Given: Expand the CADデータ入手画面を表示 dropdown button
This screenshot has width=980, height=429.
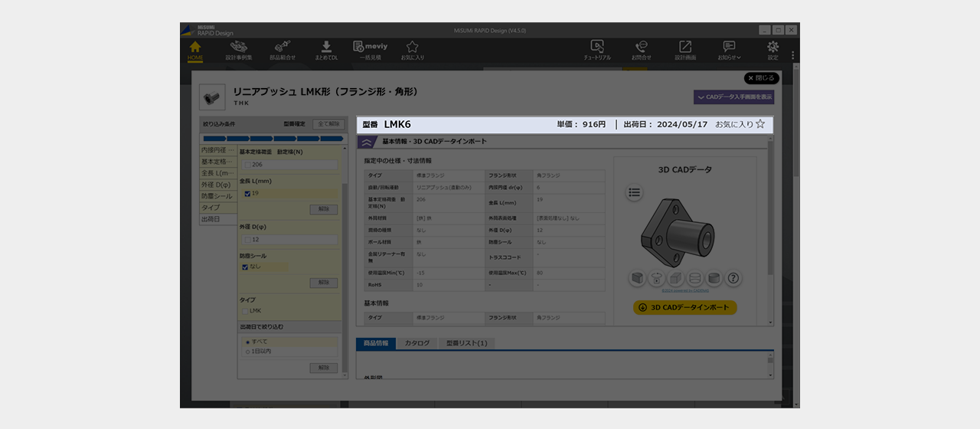Looking at the screenshot, I should tap(733, 97).
